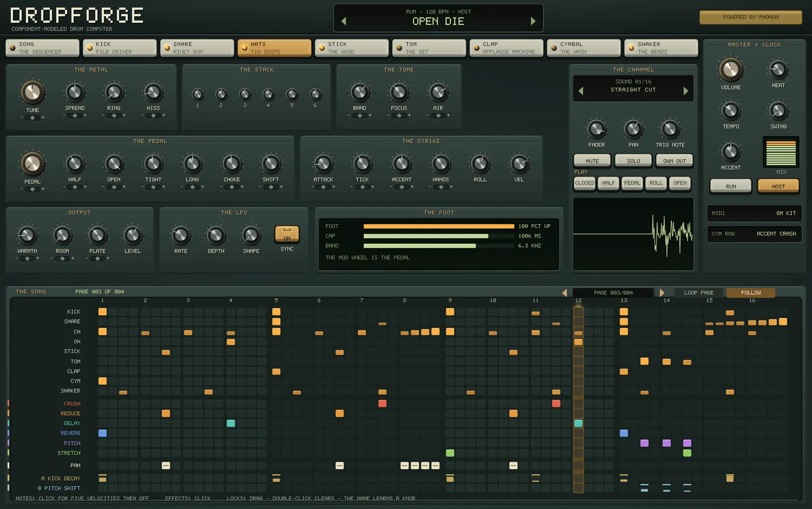
Task: Click the HISS knob
Action: pyautogui.click(x=153, y=93)
